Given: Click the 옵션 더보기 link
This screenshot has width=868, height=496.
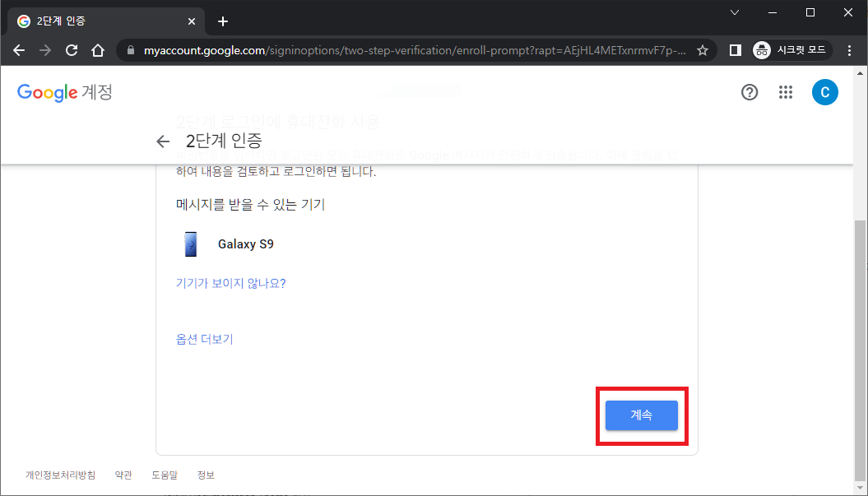Looking at the screenshot, I should 204,339.
